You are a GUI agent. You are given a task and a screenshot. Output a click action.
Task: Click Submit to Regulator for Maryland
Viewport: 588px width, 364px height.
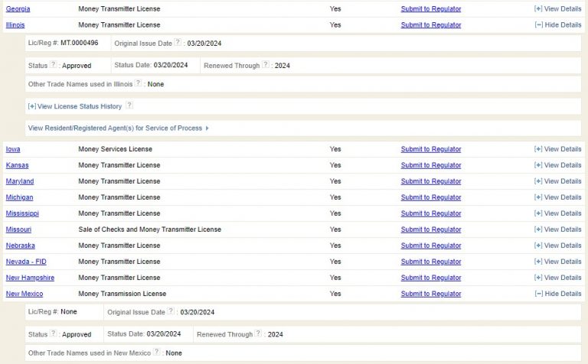[x=431, y=181]
